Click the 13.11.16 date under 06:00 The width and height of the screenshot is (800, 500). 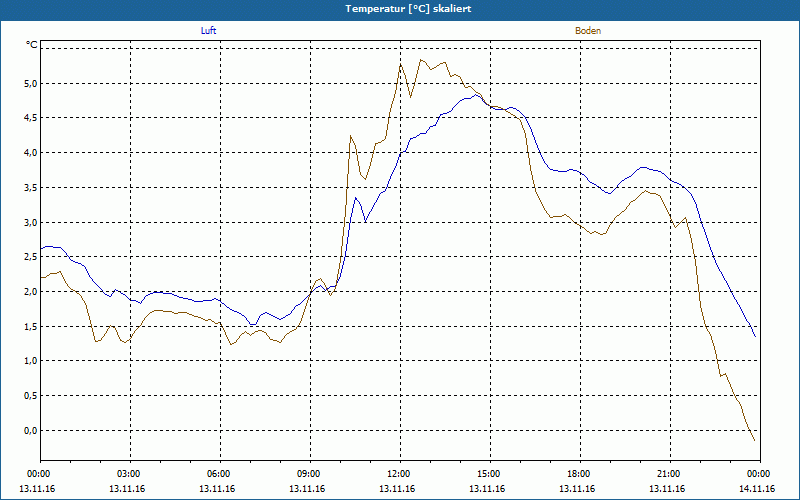(217, 489)
